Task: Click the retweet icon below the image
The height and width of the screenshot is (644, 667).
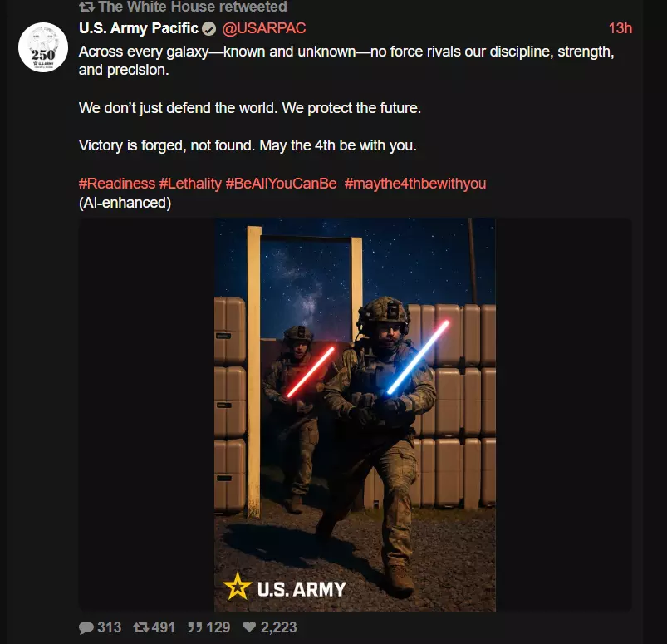Action: [141, 627]
